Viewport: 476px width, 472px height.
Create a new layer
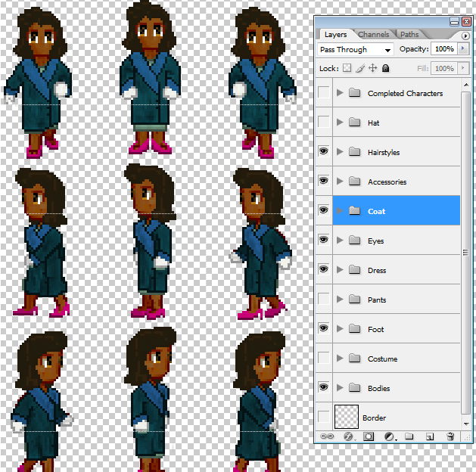430,436
